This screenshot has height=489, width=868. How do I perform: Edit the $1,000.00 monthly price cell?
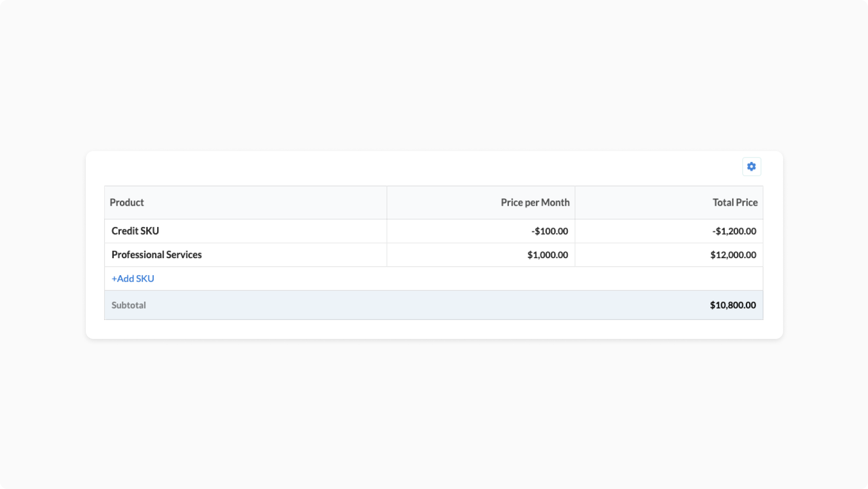(547, 254)
